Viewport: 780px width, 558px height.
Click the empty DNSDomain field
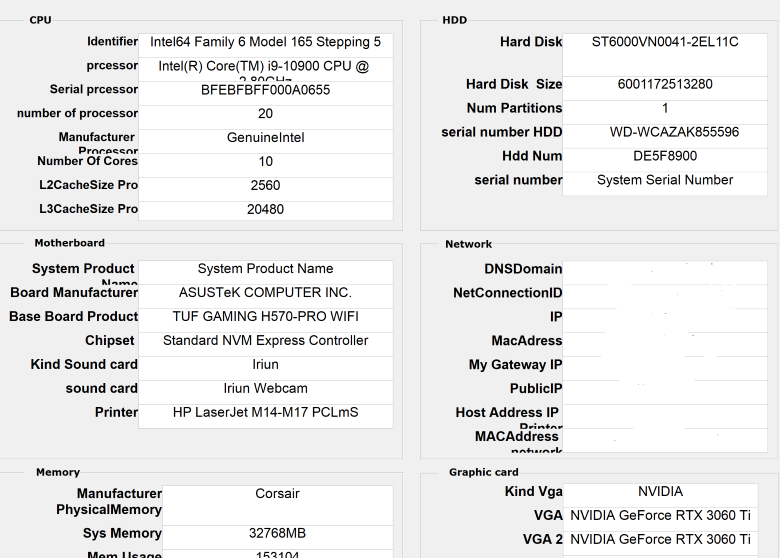pos(665,273)
